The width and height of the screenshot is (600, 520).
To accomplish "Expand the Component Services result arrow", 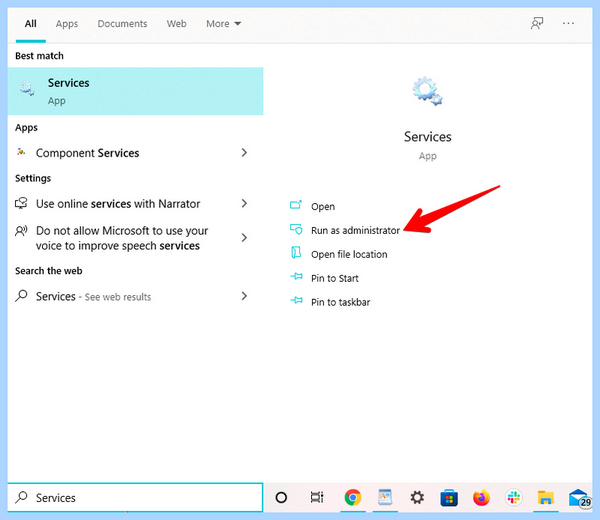I will (244, 153).
